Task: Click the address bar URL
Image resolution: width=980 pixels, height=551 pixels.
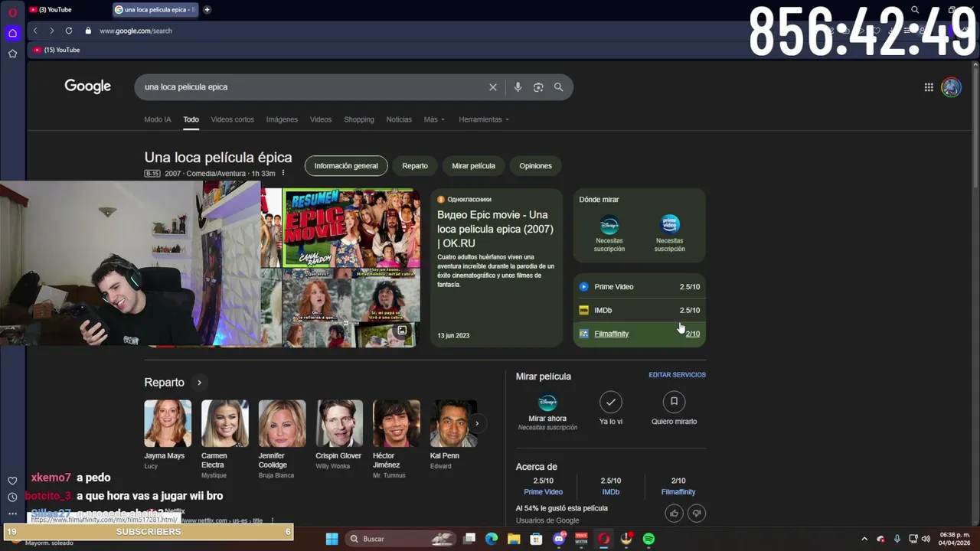Action: 136,31
